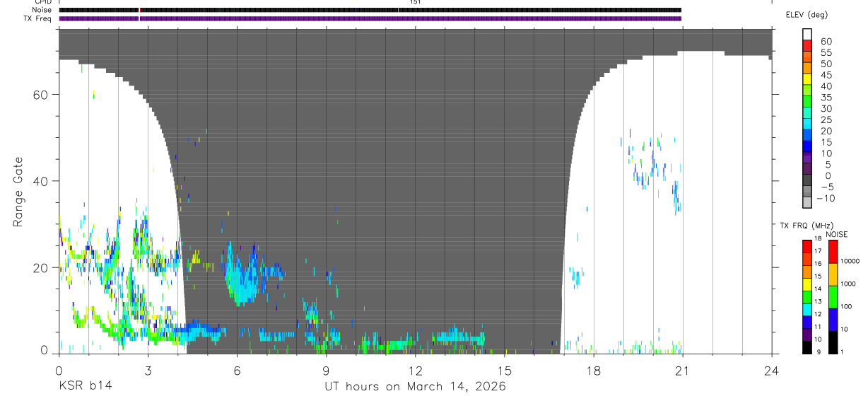Viewport: 868px width, 401px height.
Task: Click the "24" tick label on the UT hours axis
Action: coord(772,371)
